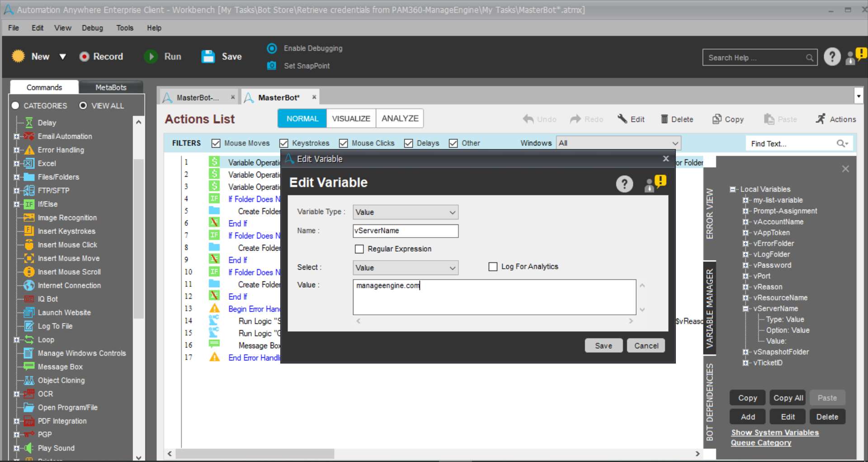This screenshot has width=868, height=462.
Task: Select the Excel command icon
Action: pyautogui.click(x=29, y=163)
